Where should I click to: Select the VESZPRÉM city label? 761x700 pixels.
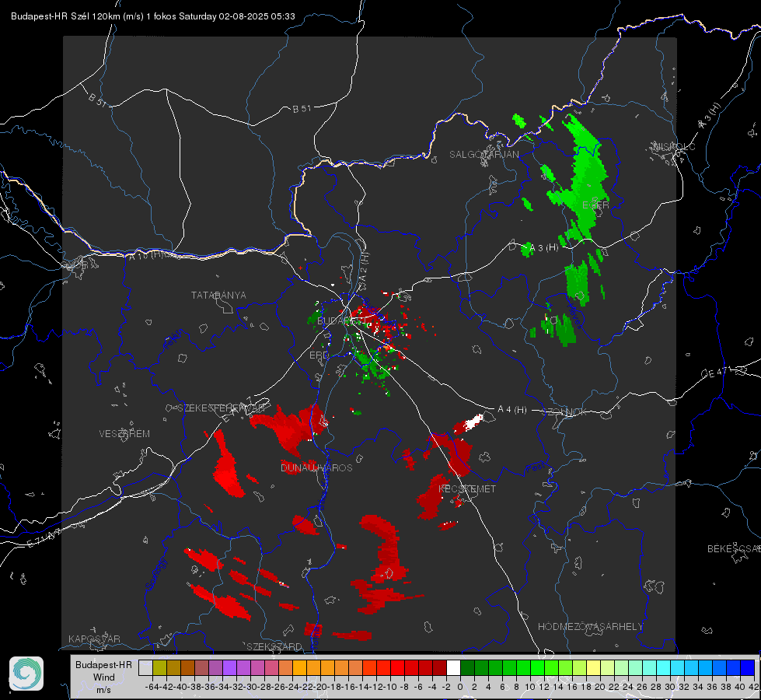pyautogui.click(x=124, y=434)
